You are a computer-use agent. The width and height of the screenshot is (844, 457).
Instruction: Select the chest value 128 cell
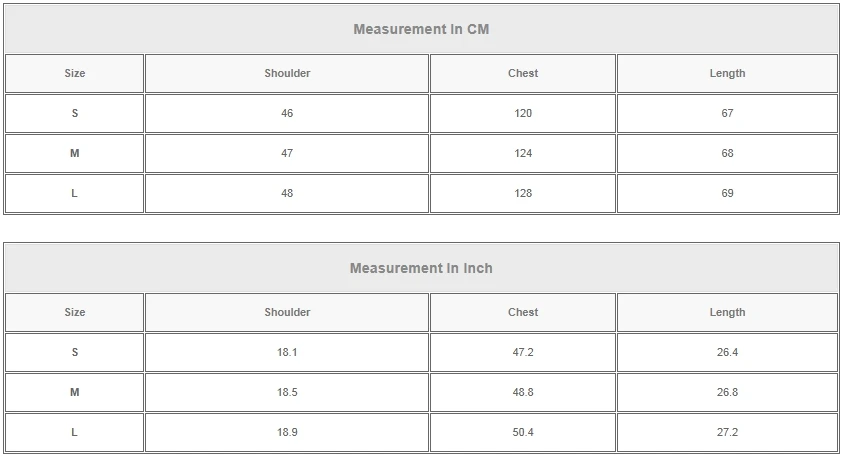point(523,193)
